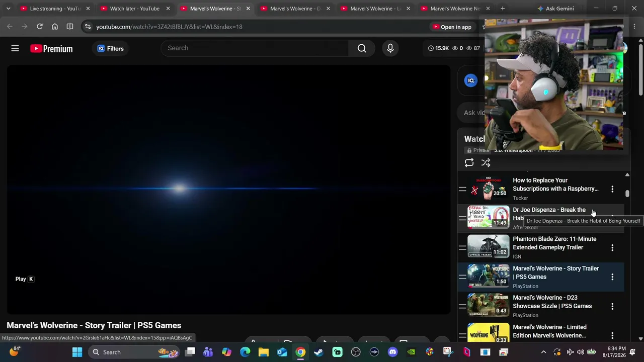Click the Phantom Blade Zero video title
644x362 pixels.
554,243
